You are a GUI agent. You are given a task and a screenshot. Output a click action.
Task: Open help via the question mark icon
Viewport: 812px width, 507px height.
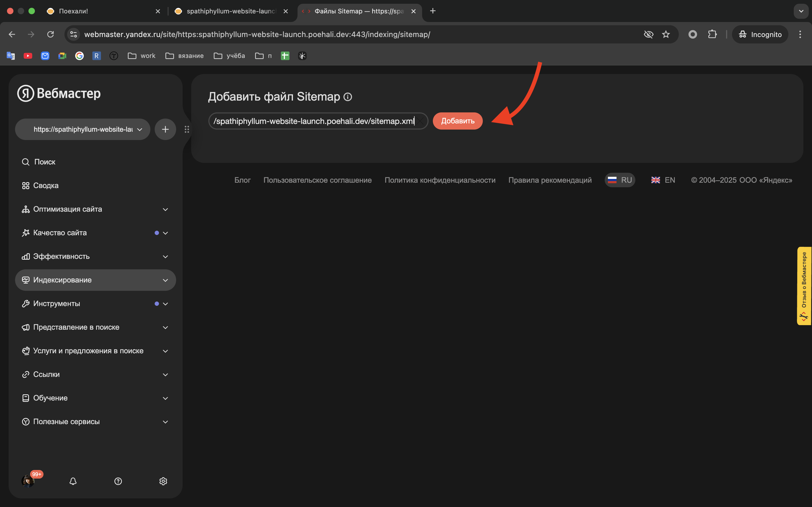coord(118,481)
